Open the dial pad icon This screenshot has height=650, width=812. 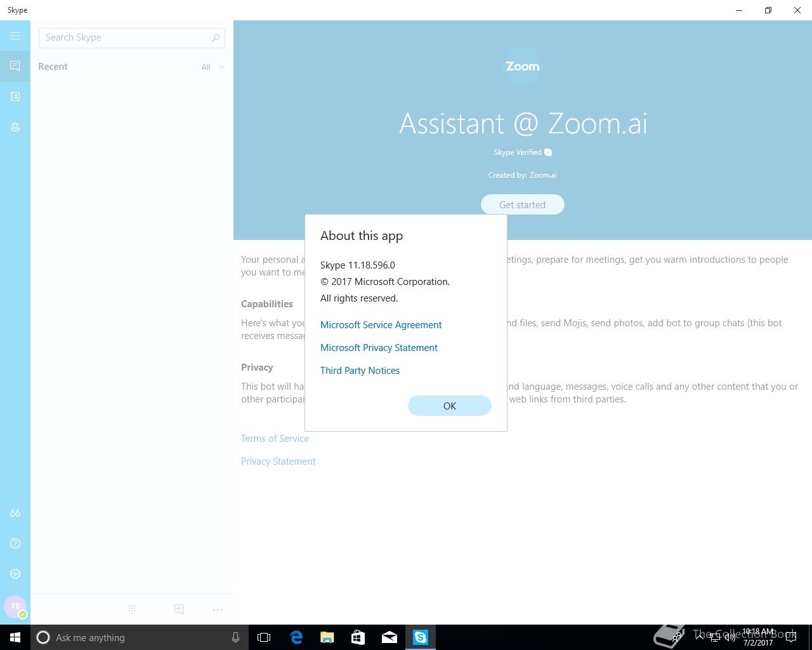[x=132, y=609]
